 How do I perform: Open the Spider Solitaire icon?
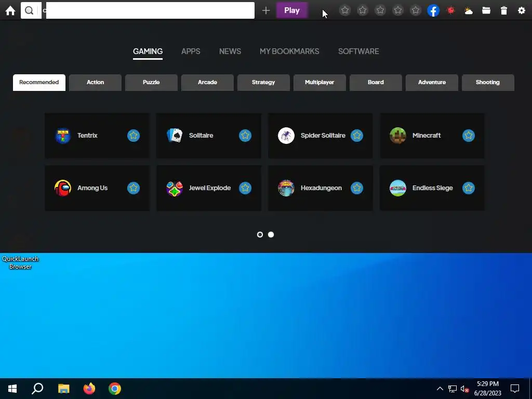286,136
